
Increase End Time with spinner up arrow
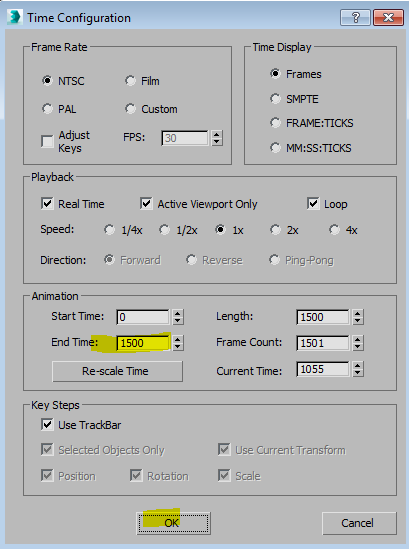tap(178, 339)
